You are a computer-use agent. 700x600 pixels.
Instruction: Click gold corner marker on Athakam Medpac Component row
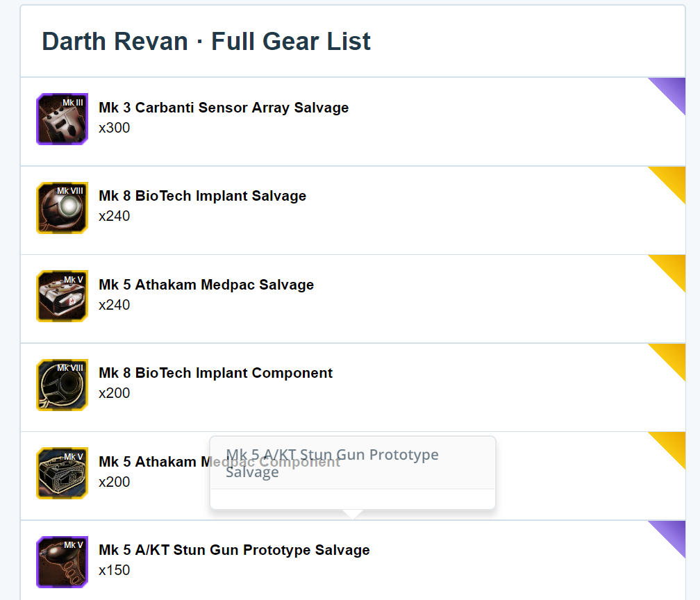[673, 443]
